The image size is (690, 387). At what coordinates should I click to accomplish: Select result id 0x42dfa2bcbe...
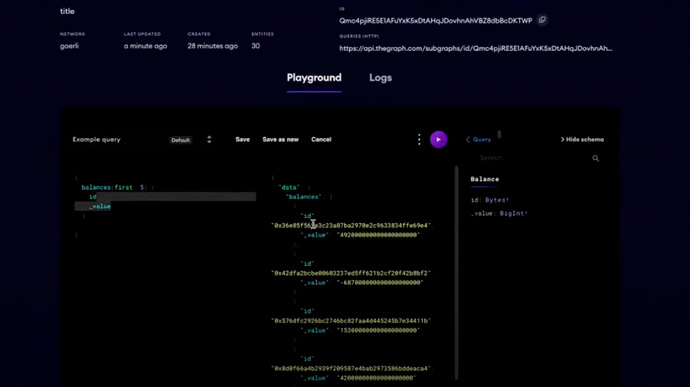351,273
